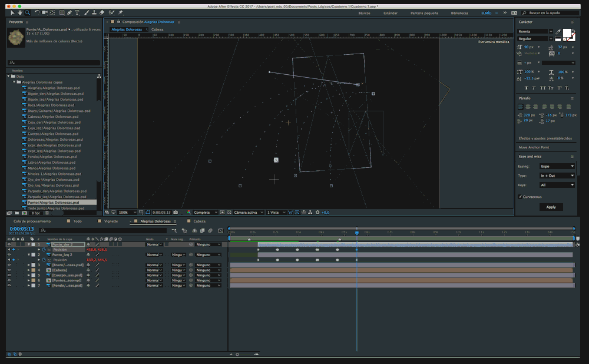Open the Easing dropdown set to Expo
Screen dimensions: 589x364
pyautogui.click(x=557, y=167)
